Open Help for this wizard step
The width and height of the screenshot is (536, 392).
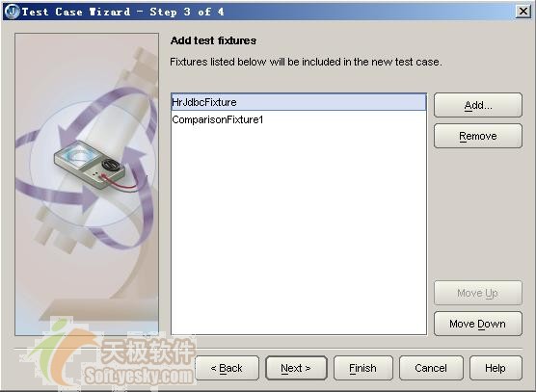tap(496, 368)
